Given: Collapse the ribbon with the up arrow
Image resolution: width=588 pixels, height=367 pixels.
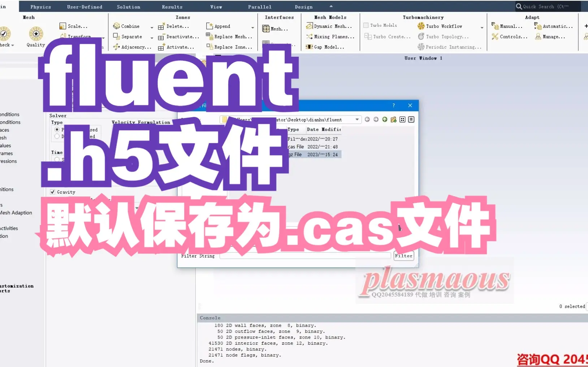Looking at the screenshot, I should tap(331, 6).
